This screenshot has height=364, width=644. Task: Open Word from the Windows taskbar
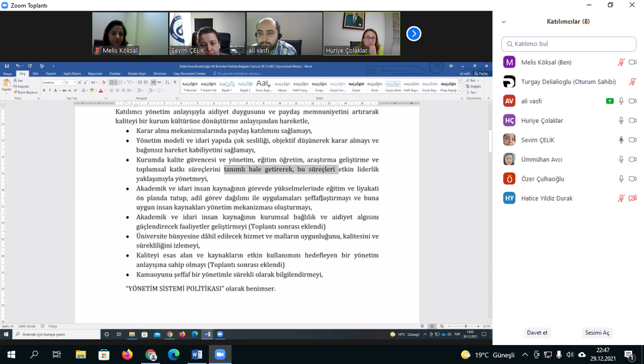[x=197, y=355]
